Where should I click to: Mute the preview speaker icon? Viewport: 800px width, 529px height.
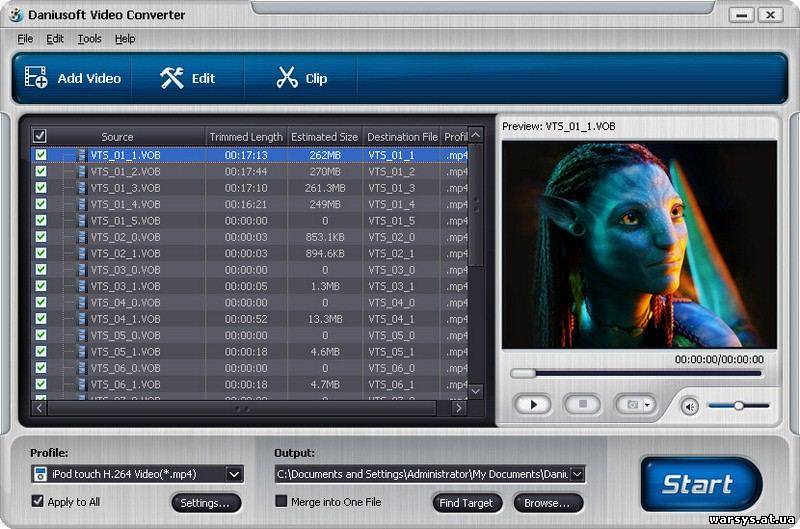click(x=689, y=407)
